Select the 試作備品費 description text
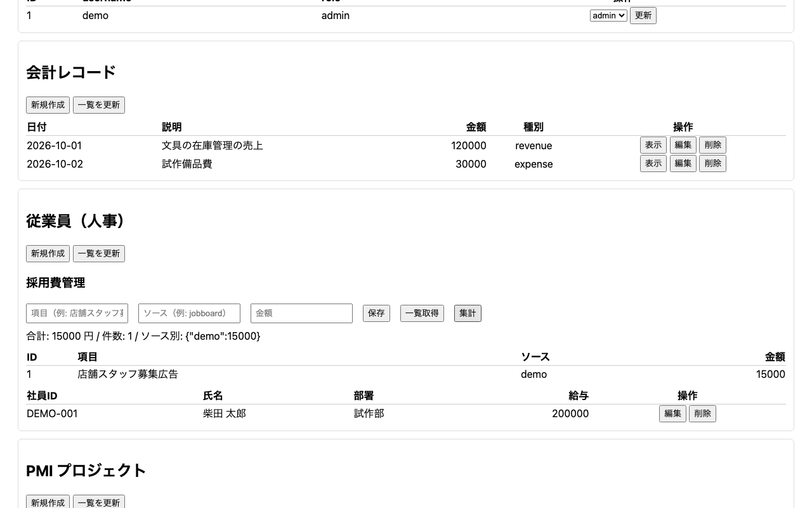 pyautogui.click(x=187, y=164)
